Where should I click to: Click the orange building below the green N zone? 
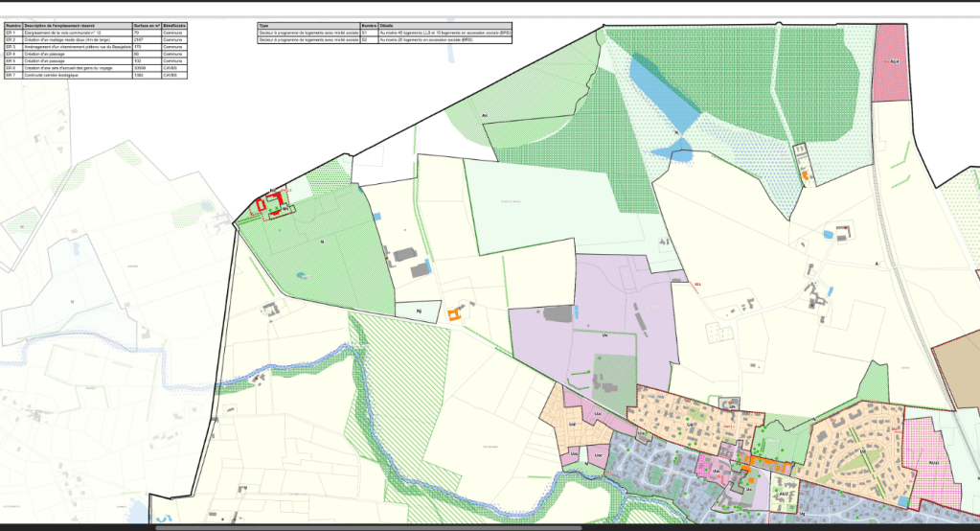(454, 312)
